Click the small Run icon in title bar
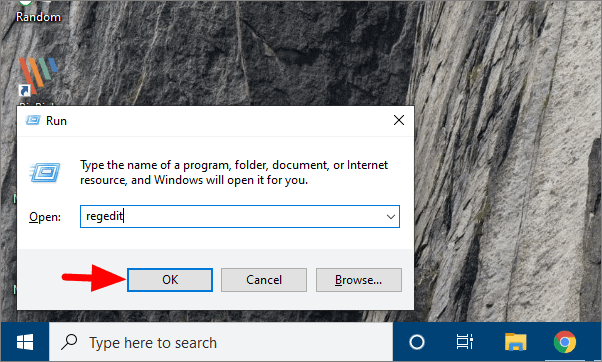Screen dimensions: 602x362 click(x=33, y=121)
